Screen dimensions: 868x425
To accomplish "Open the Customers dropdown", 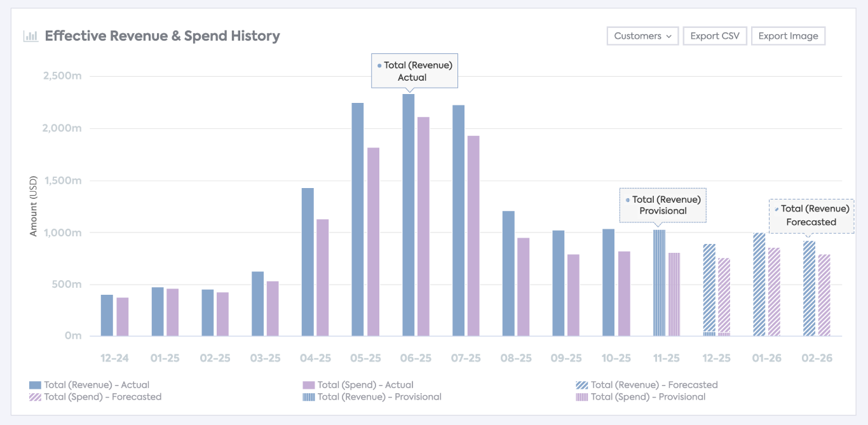I will (x=642, y=36).
